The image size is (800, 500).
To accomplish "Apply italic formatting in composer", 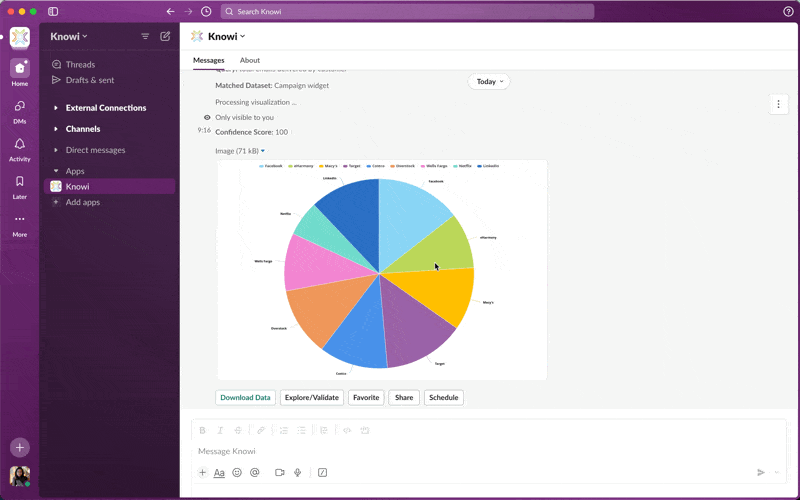I will (x=220, y=430).
